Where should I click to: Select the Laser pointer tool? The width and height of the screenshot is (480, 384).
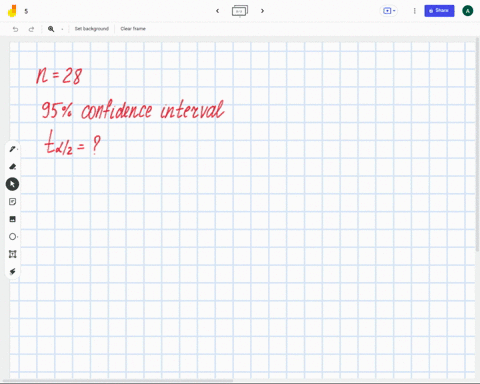(x=12, y=272)
